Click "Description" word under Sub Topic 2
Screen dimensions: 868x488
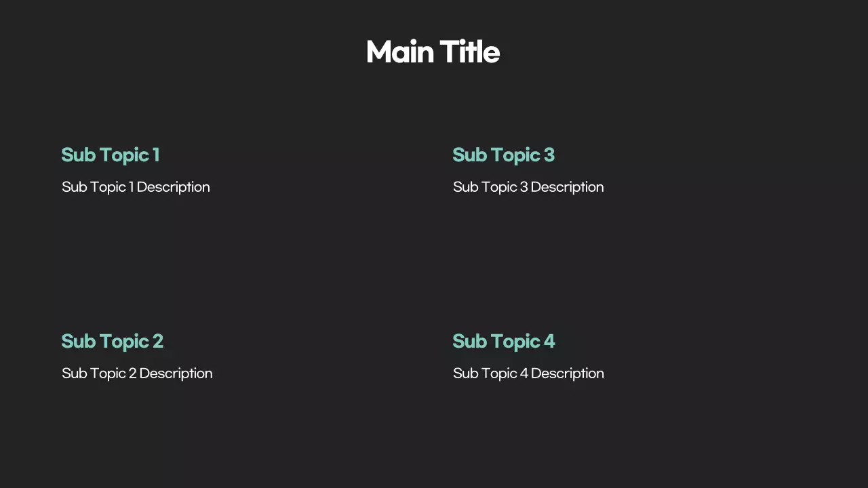pyautogui.click(x=176, y=373)
